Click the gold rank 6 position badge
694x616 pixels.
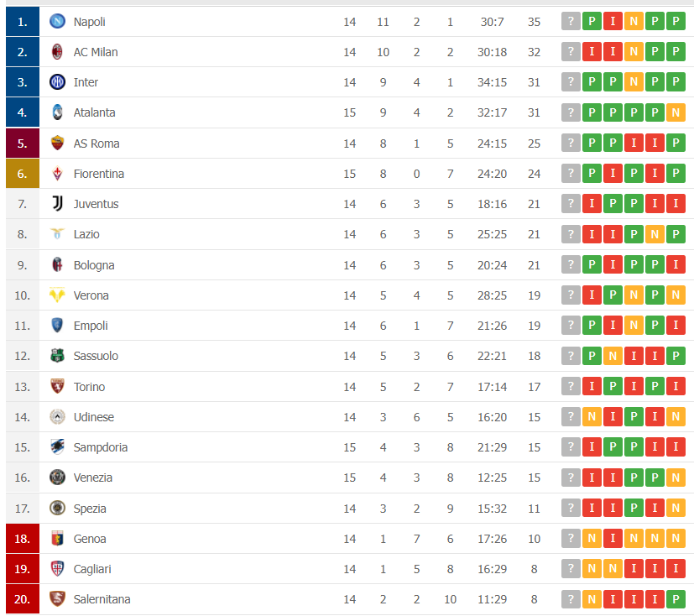[x=22, y=174]
